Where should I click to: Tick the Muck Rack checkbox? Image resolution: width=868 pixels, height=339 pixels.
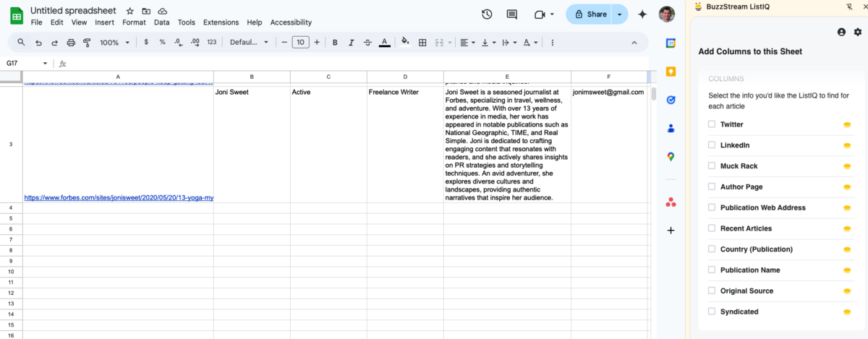[x=712, y=166]
